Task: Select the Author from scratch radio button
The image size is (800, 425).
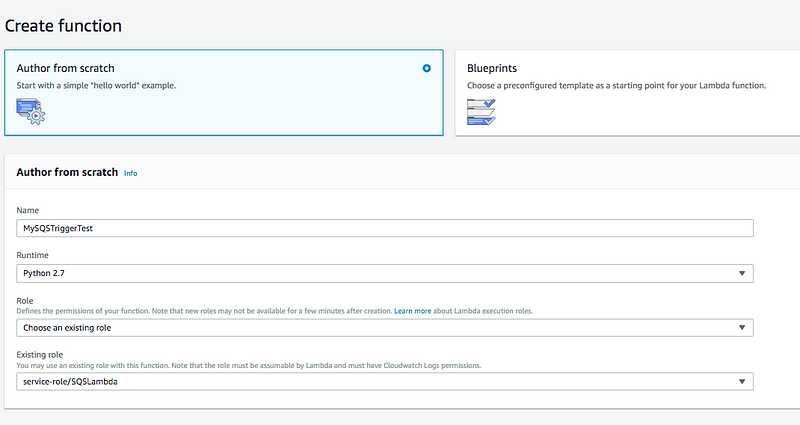Action: 427,68
